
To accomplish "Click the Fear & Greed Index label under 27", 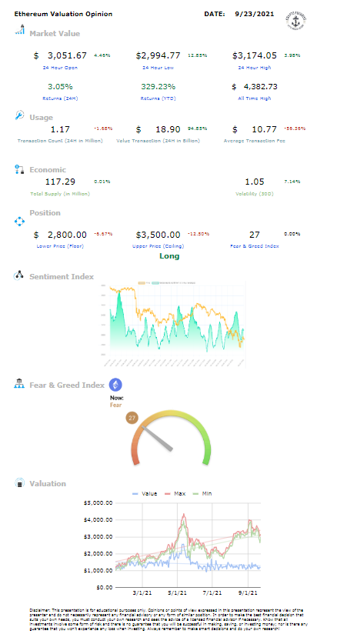I will [255, 246].
